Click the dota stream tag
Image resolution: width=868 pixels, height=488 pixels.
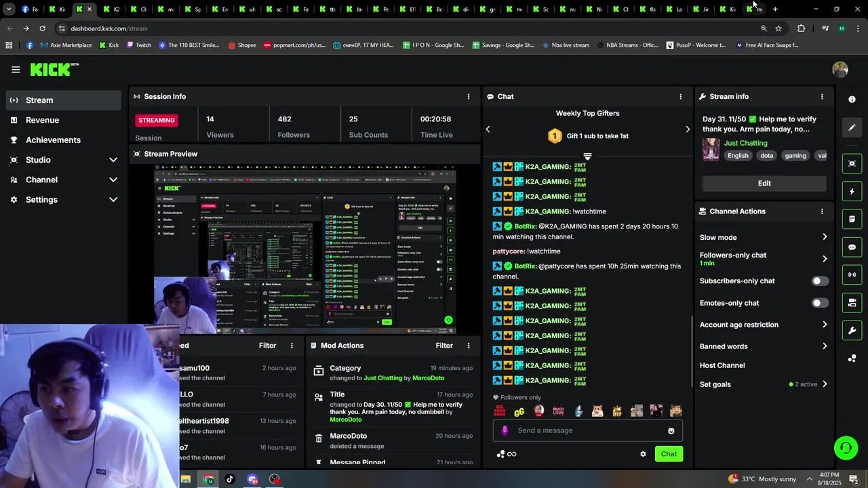pyautogui.click(x=766, y=156)
